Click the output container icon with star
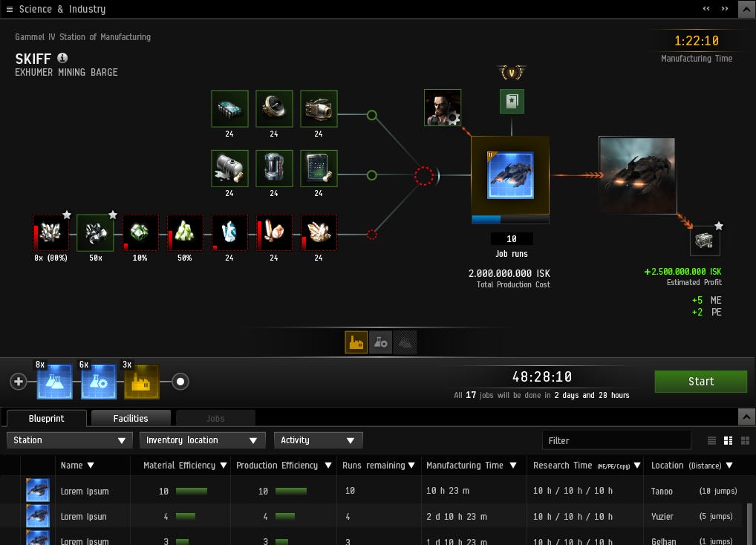Screen dimensions: 756x545 [705, 241]
